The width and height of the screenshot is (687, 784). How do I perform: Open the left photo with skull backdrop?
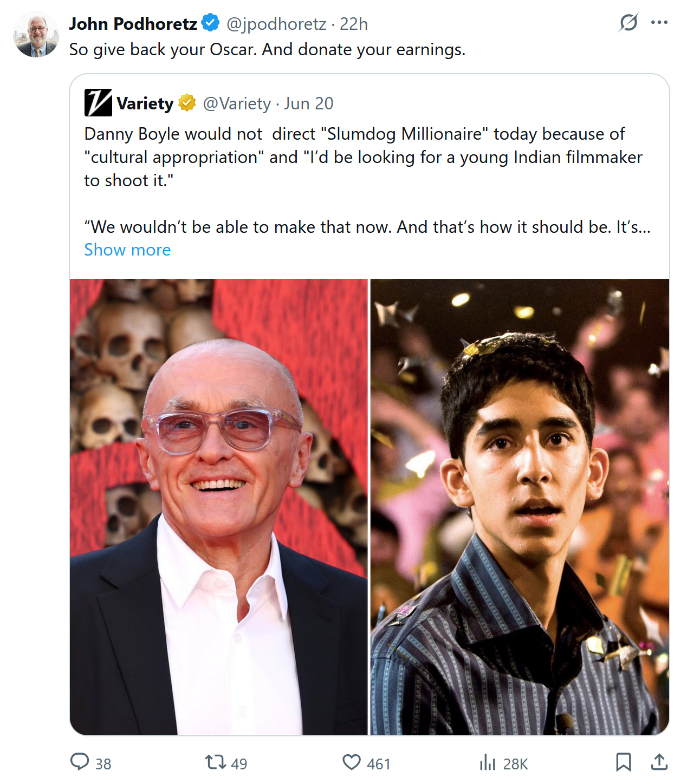(219, 507)
